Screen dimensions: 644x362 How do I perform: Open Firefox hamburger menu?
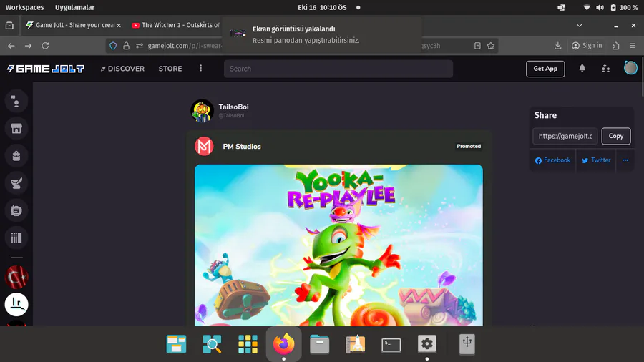(633, 46)
